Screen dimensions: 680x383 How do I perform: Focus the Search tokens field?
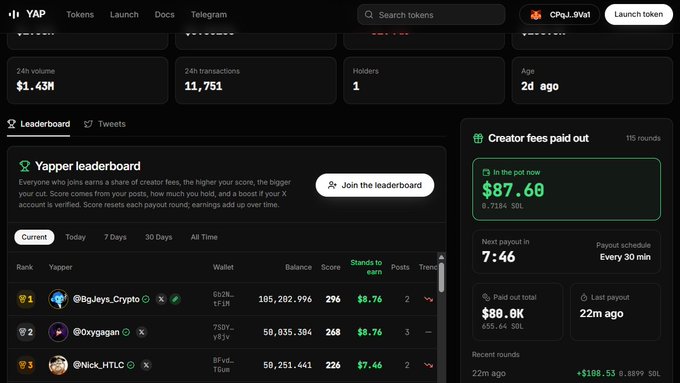tap(431, 15)
